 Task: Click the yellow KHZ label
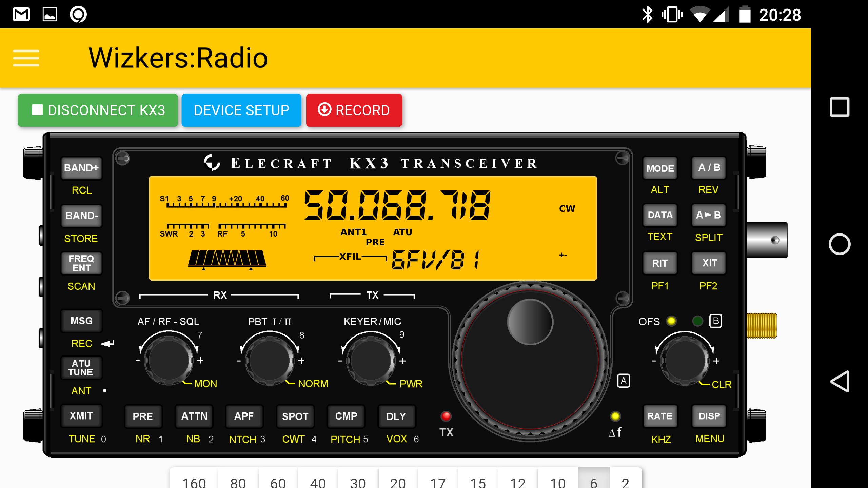661,440
